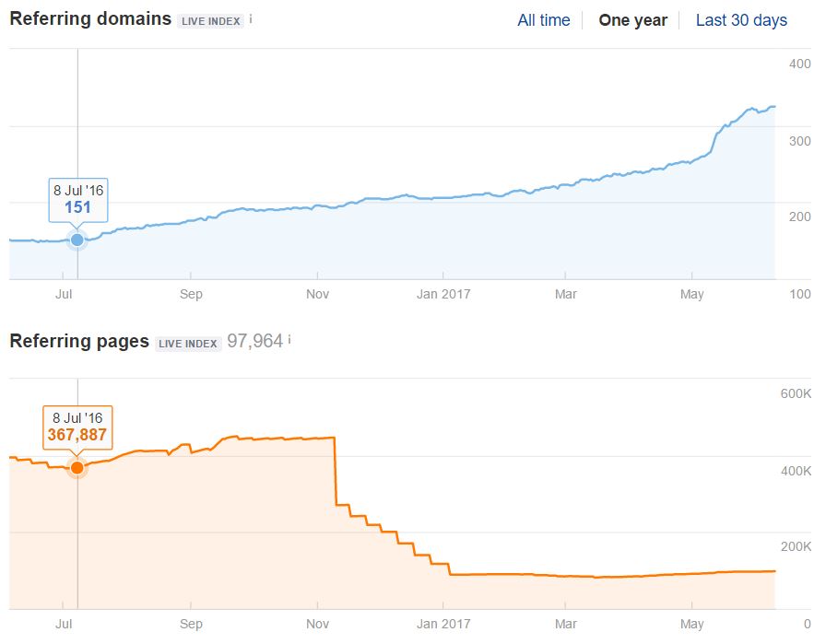Screen dimensions: 826x644
Task: Click the blue data point marker
Action: click(77, 240)
